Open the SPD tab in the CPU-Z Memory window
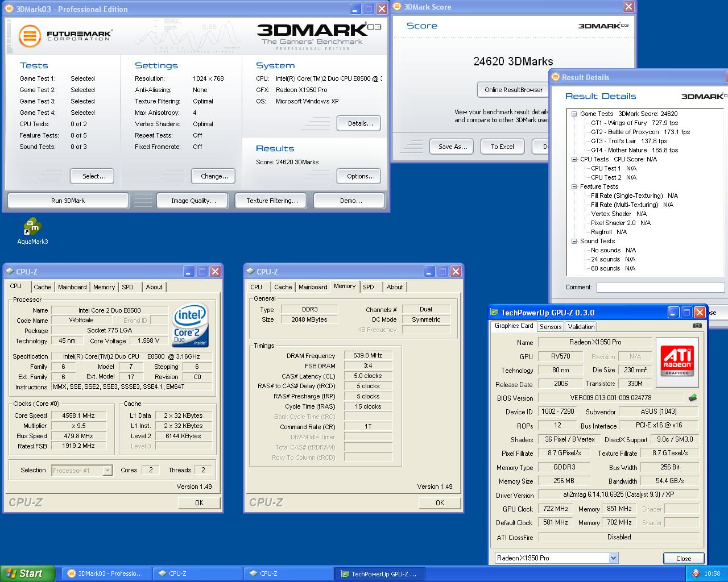Image resolution: width=728 pixels, height=582 pixels. [x=369, y=287]
